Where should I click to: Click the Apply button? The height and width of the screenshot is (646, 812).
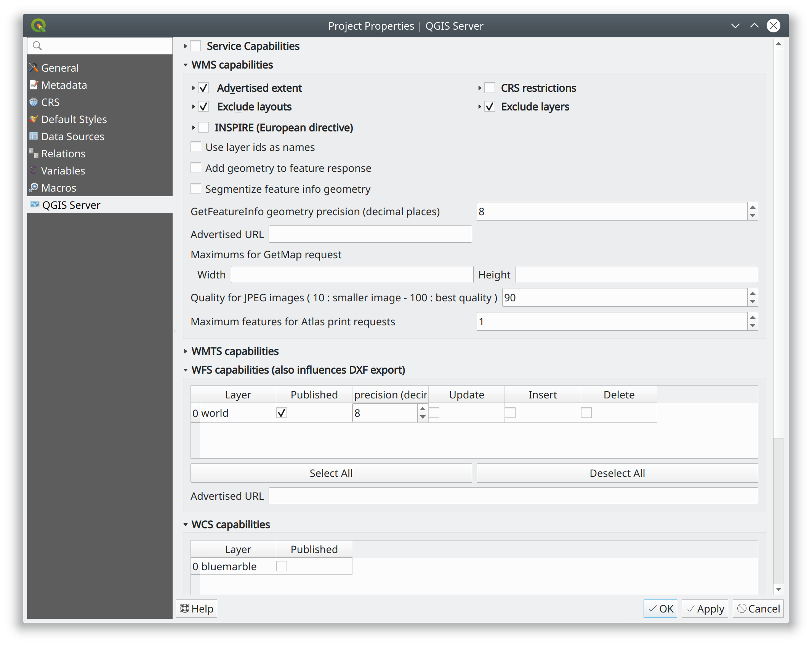705,609
